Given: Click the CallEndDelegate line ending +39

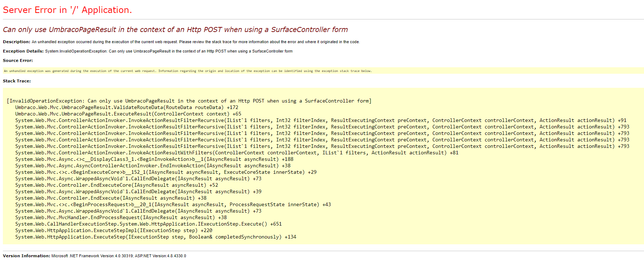Looking at the screenshot, I should (x=138, y=192).
